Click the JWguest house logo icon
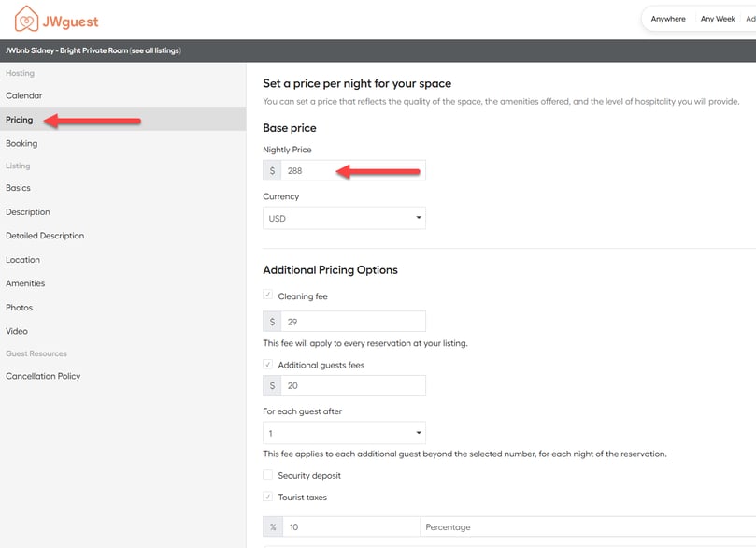 coord(26,20)
